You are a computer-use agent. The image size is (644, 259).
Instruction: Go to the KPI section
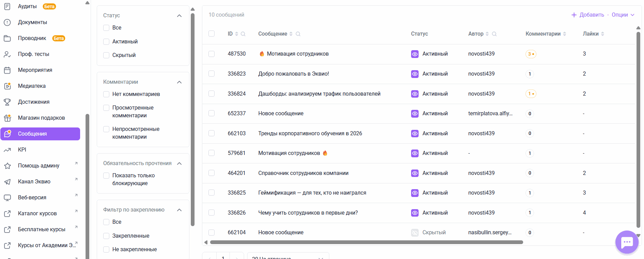[22, 150]
